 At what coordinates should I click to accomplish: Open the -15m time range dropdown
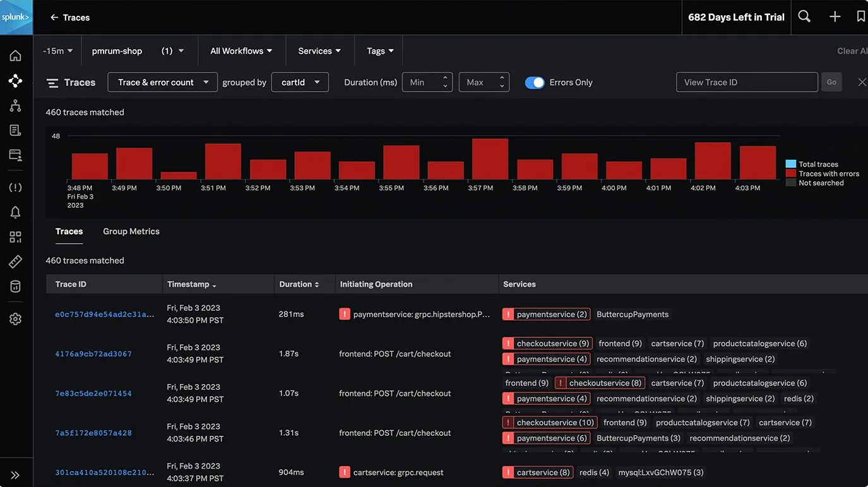click(x=57, y=51)
